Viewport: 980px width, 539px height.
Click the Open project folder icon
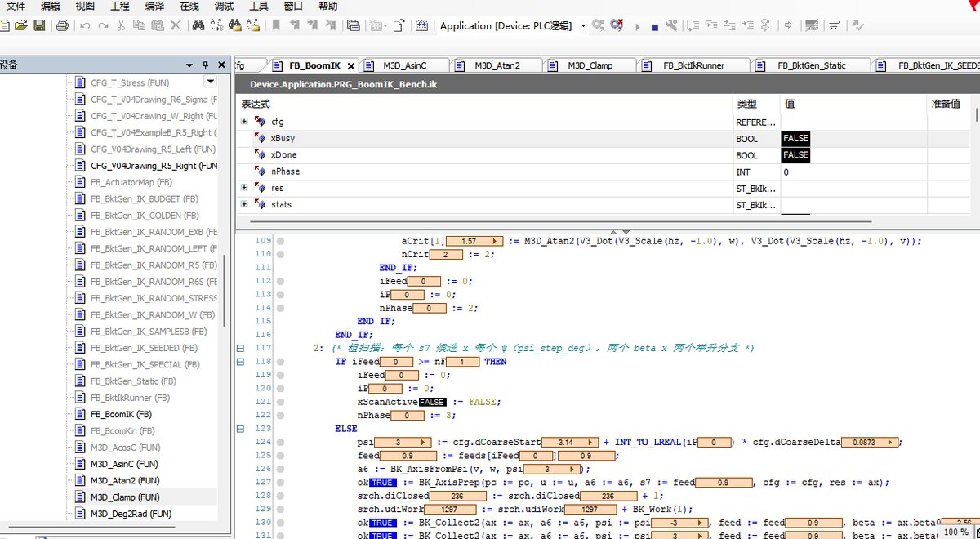pos(21,26)
